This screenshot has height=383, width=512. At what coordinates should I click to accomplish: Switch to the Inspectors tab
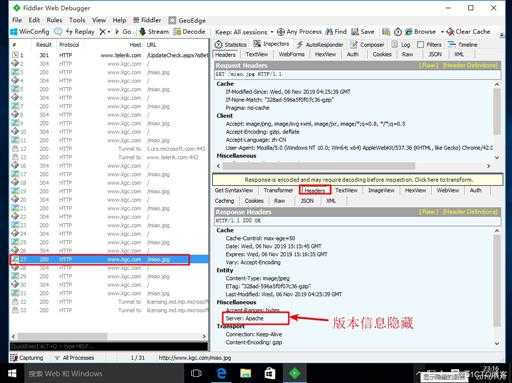(x=271, y=44)
